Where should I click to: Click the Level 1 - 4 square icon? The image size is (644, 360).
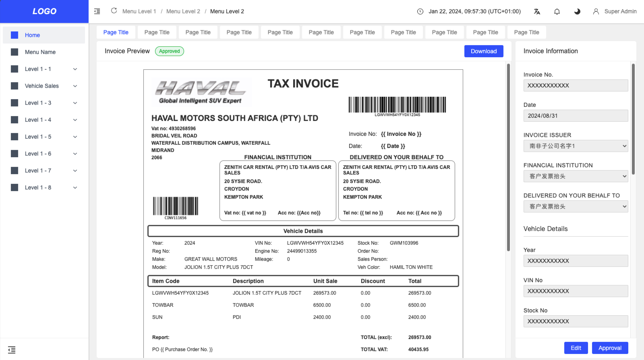pos(14,120)
